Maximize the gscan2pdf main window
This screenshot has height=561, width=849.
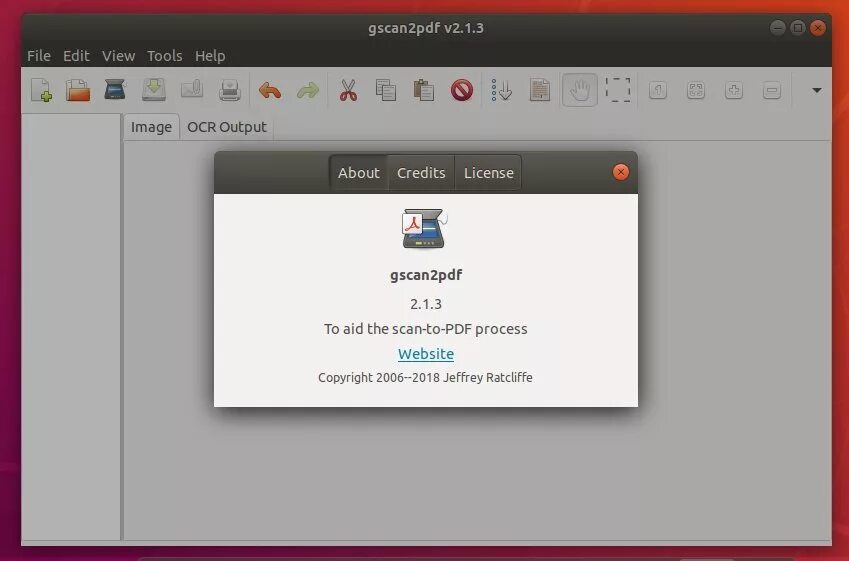pos(798,28)
